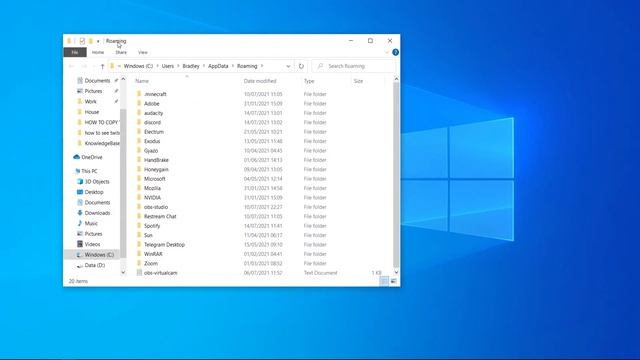Open the Home ribbon tab
The image size is (640, 360).
pos(98,52)
